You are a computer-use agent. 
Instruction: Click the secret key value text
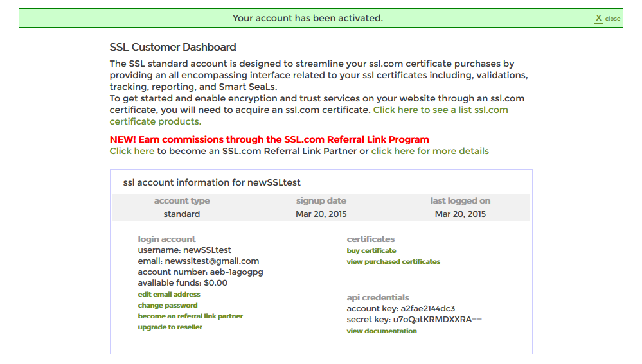438,320
